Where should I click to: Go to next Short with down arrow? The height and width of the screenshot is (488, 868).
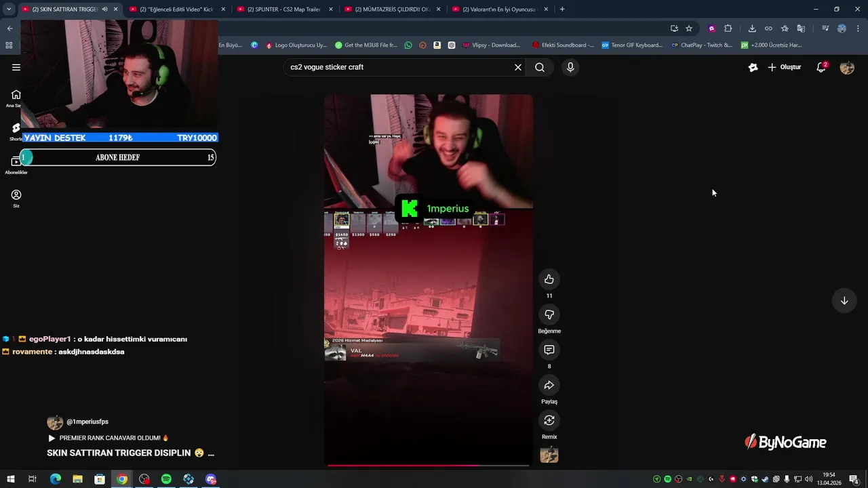coord(844,301)
